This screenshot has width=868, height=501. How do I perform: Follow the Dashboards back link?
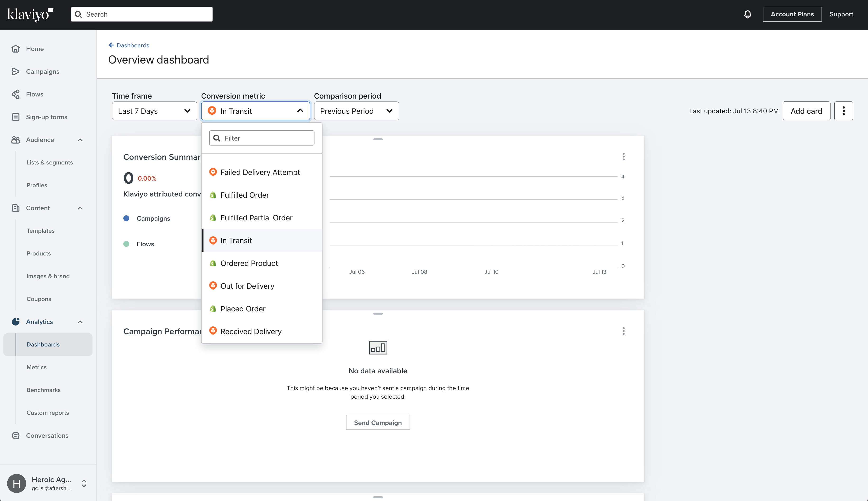pyautogui.click(x=133, y=45)
